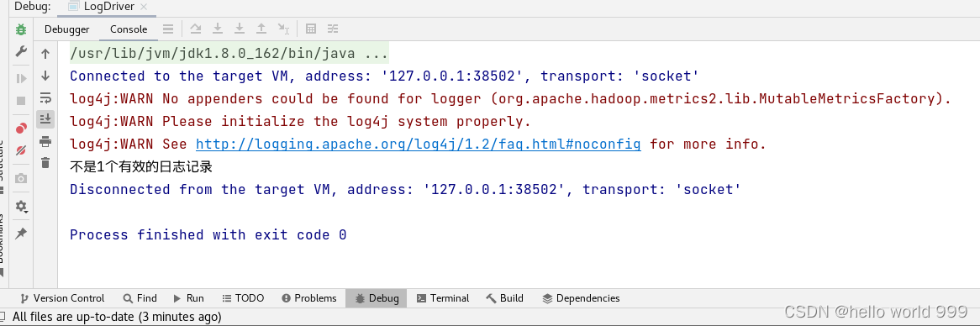
Task: Click the Step Over toolbar icon
Action: [196, 29]
